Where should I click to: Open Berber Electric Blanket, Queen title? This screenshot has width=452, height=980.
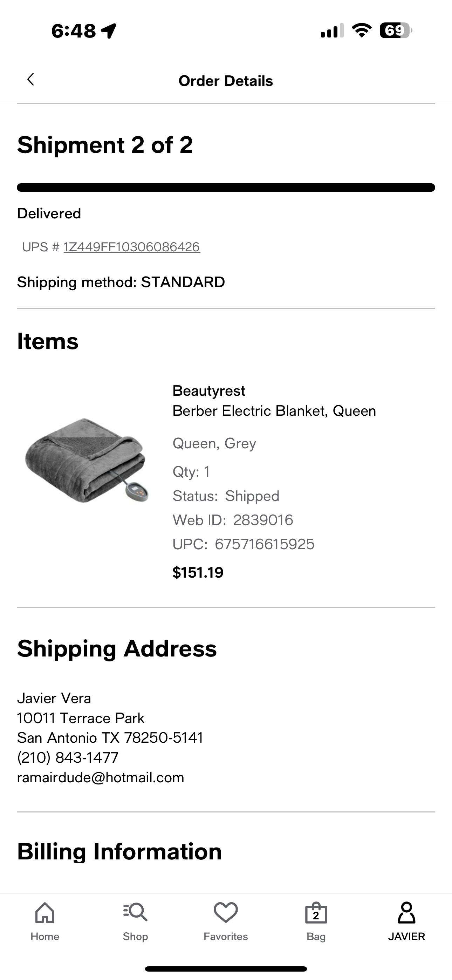274,411
